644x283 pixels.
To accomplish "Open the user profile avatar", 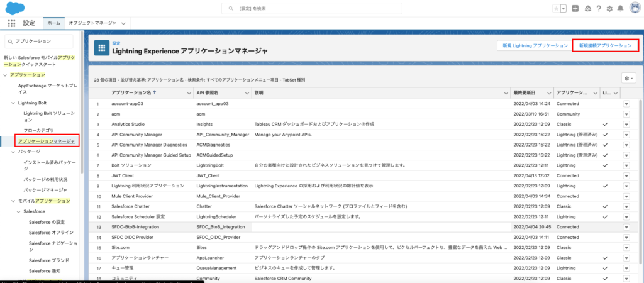I will point(634,8).
